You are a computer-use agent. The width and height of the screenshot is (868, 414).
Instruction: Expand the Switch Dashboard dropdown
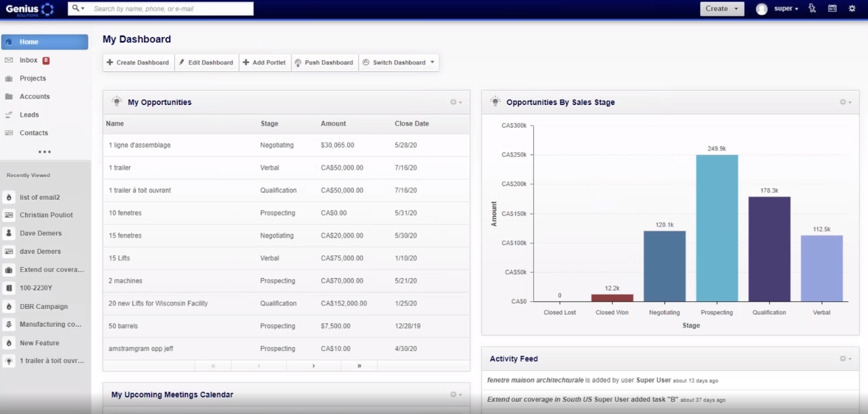[399, 62]
